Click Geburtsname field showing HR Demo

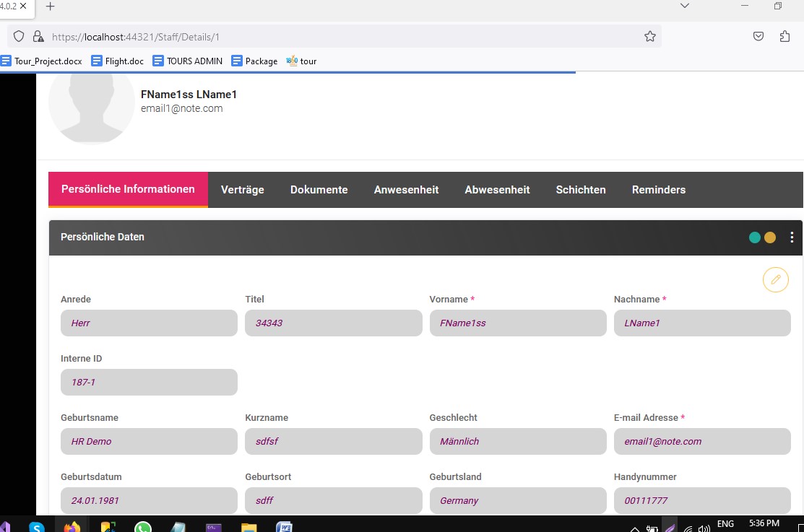[150, 441]
